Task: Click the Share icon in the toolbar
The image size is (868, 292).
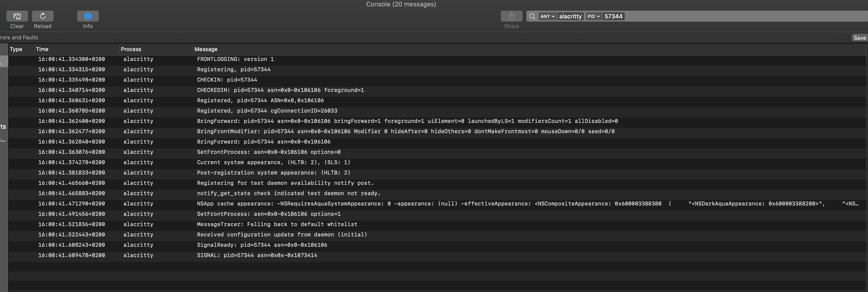Action: (x=511, y=16)
